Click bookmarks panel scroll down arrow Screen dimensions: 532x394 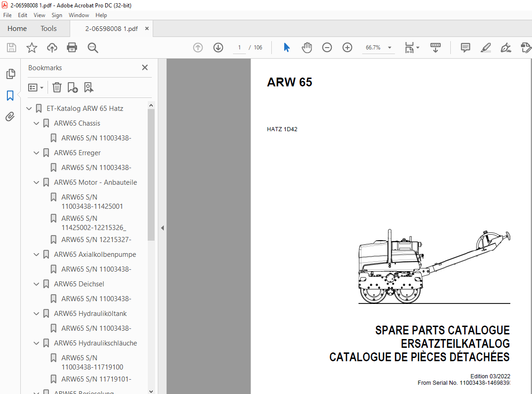151,391
